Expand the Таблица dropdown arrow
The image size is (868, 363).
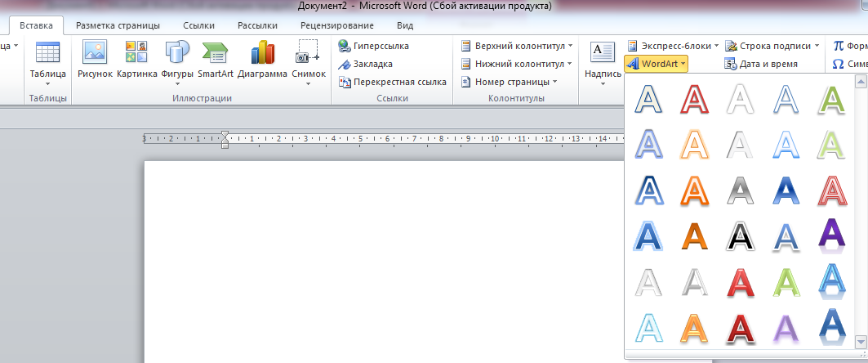coord(47,84)
